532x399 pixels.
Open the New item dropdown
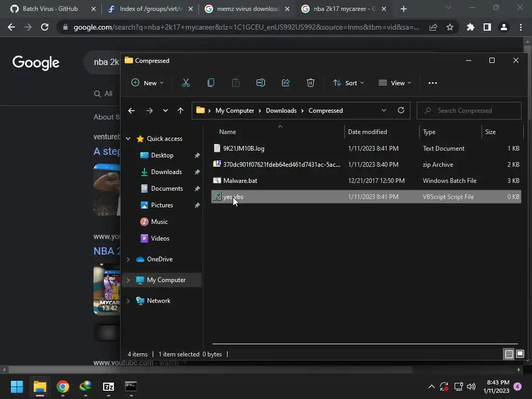(x=147, y=83)
